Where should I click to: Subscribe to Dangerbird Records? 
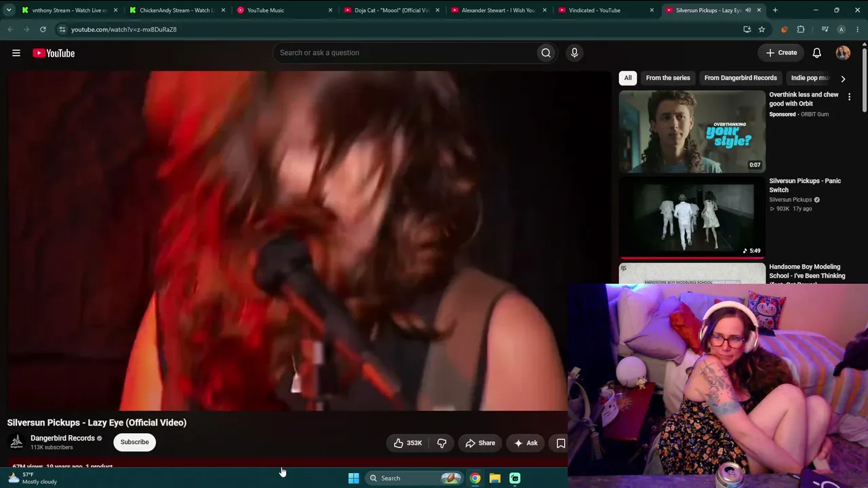coord(134,442)
